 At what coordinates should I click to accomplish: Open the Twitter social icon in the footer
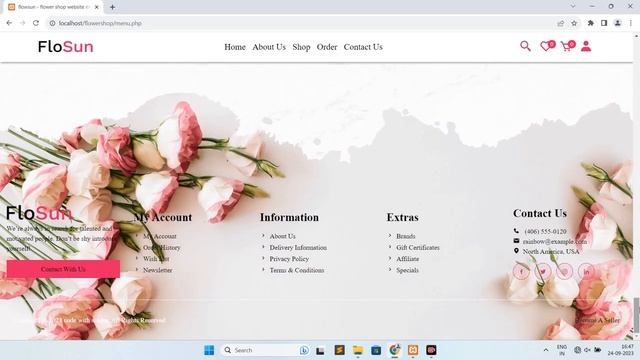[543, 271]
